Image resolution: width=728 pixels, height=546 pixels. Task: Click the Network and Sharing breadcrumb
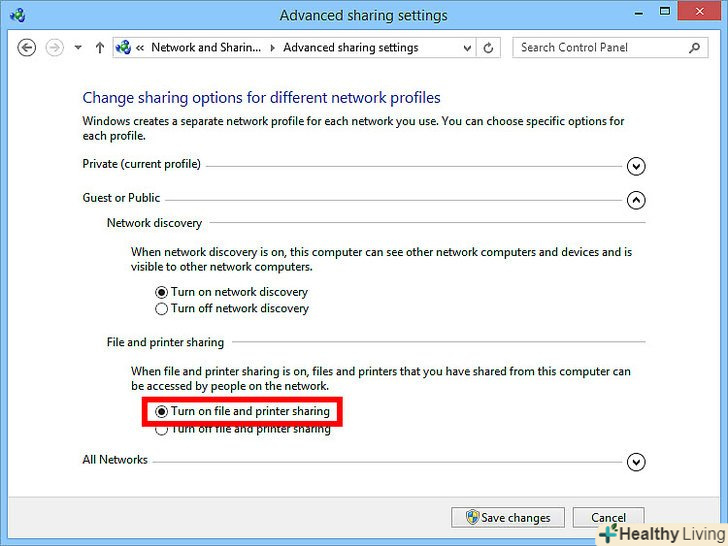[x=206, y=47]
